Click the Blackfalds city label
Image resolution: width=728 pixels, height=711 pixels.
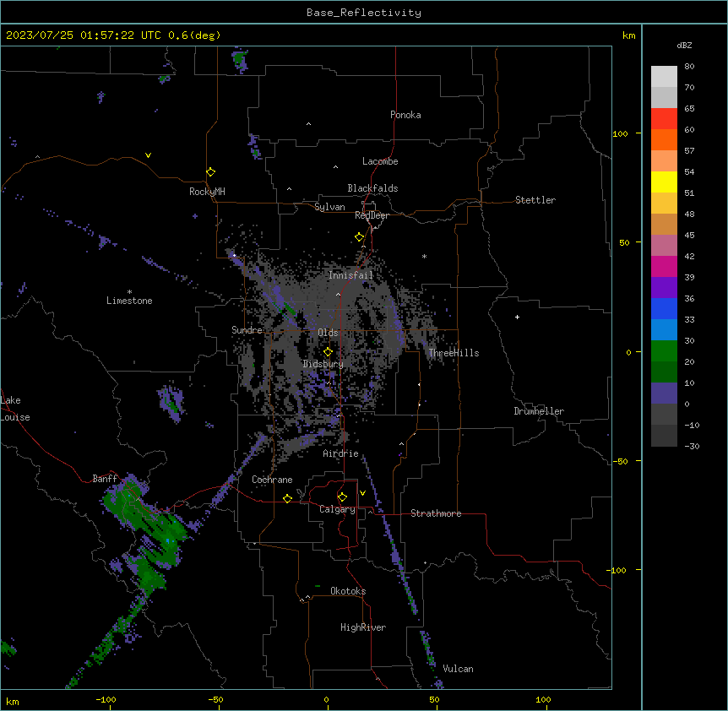(372, 188)
